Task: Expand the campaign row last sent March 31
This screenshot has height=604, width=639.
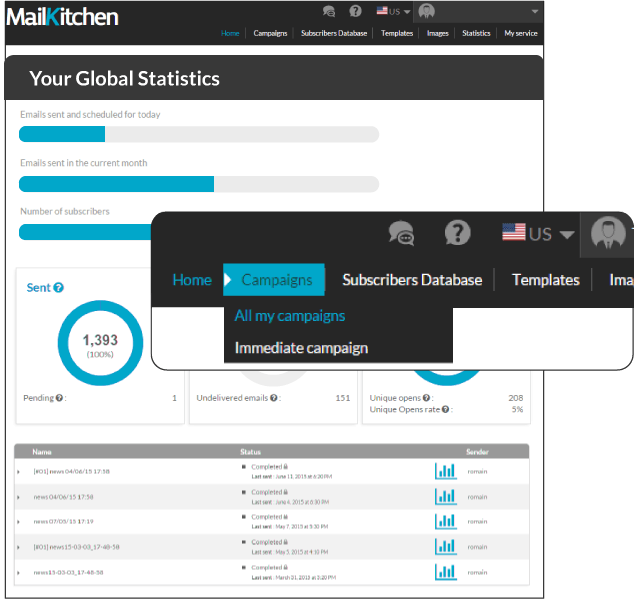Action: coord(18,573)
